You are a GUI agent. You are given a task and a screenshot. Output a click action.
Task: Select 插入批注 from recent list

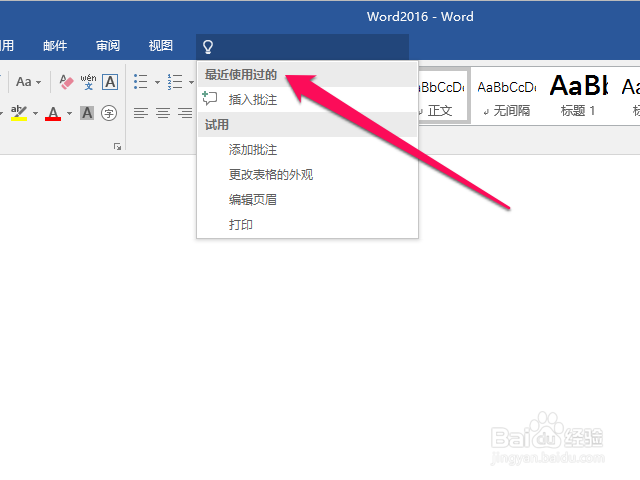click(307, 99)
